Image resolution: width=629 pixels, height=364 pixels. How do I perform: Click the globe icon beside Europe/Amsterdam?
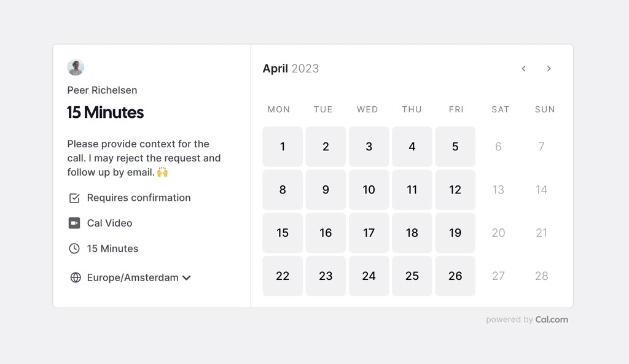(74, 277)
